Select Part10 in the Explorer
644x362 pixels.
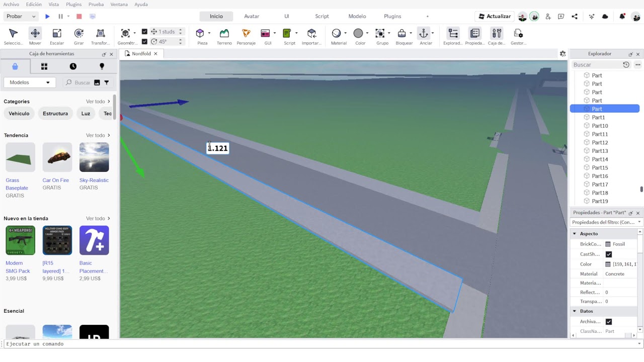point(600,126)
